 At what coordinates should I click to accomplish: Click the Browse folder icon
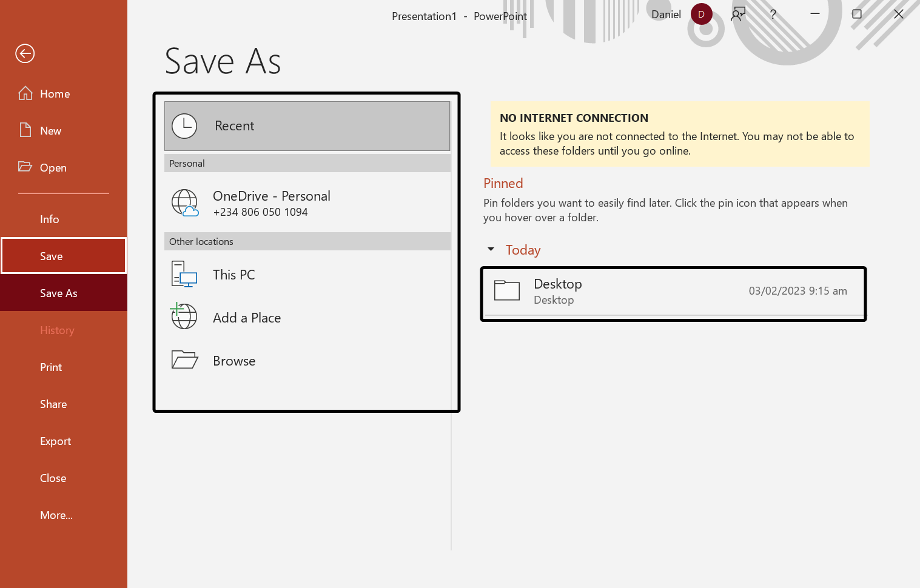(184, 360)
